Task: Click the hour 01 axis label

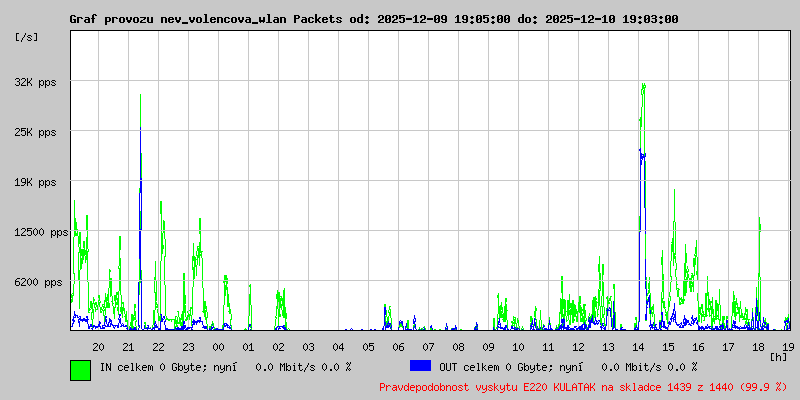Action: pos(248,347)
